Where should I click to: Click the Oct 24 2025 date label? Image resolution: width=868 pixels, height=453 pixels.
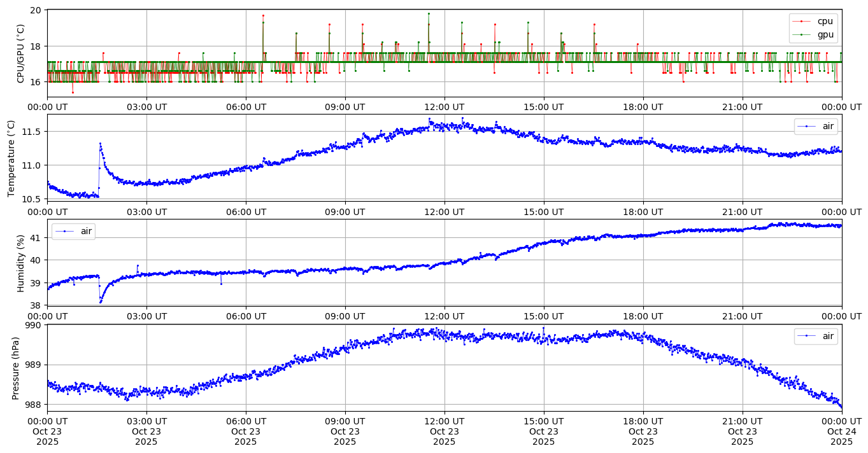pos(841,436)
